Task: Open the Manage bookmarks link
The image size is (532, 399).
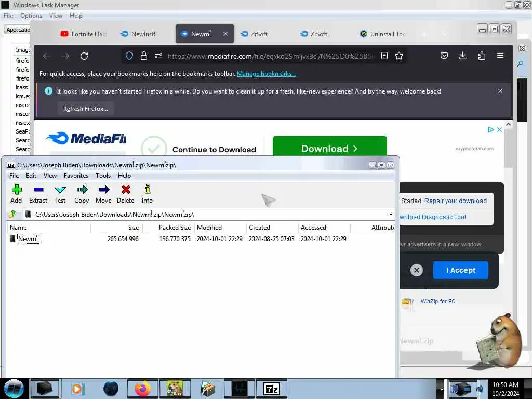Action: pos(267,74)
